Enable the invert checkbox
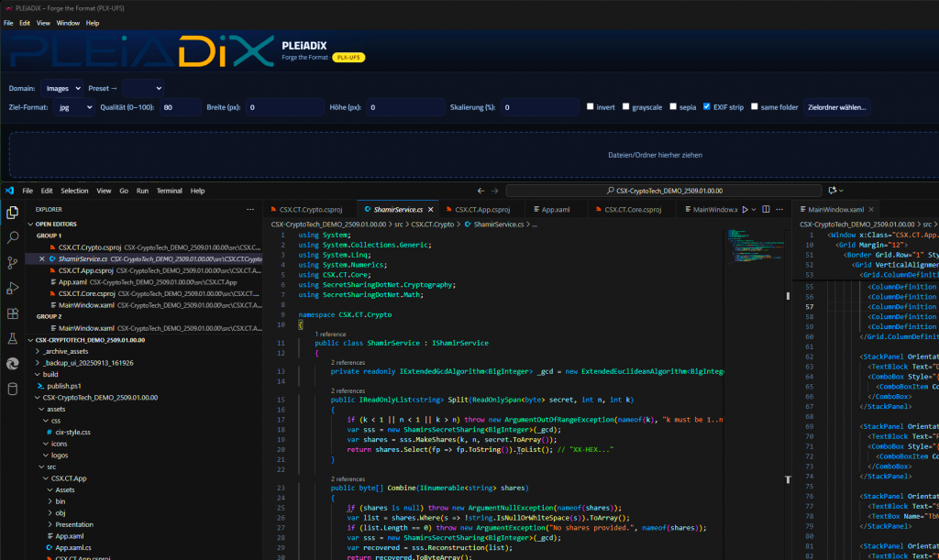This screenshot has width=939, height=560. (591, 107)
